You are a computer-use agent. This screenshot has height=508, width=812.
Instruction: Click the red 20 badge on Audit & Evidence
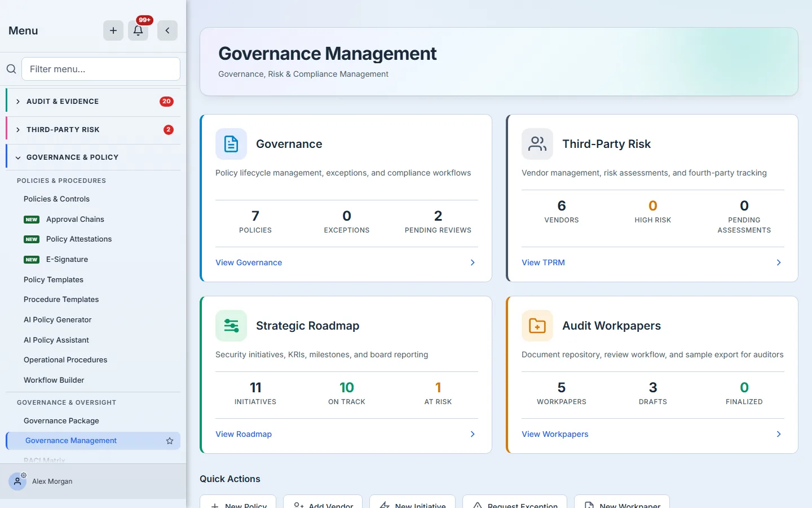166,102
